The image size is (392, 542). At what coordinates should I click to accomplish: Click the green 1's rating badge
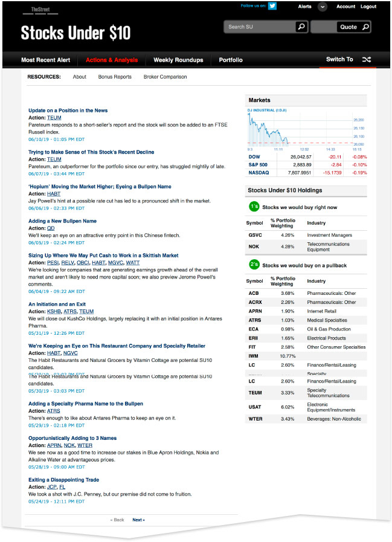tap(254, 207)
